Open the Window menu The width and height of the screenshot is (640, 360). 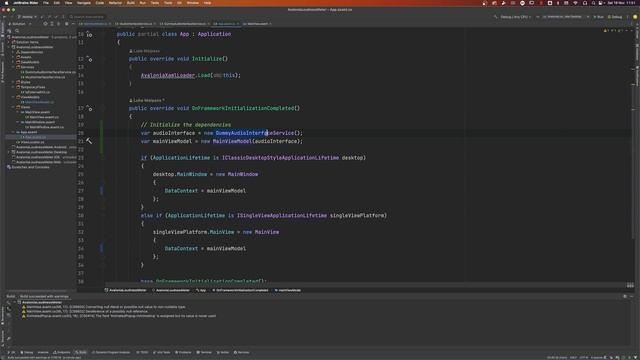click(x=193, y=3)
